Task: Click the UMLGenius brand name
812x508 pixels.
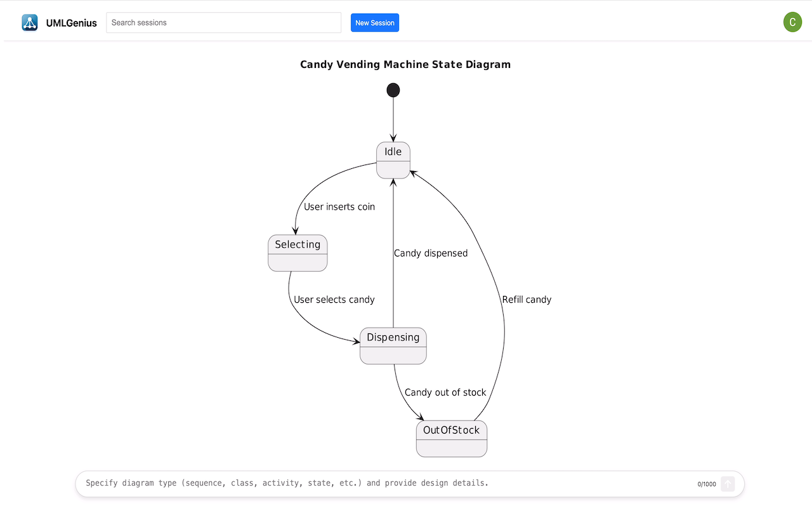Action: pyautogui.click(x=72, y=23)
